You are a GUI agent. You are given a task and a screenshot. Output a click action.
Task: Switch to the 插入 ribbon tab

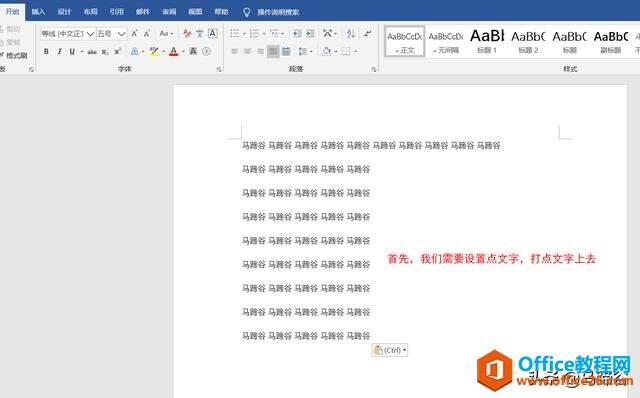(x=38, y=12)
